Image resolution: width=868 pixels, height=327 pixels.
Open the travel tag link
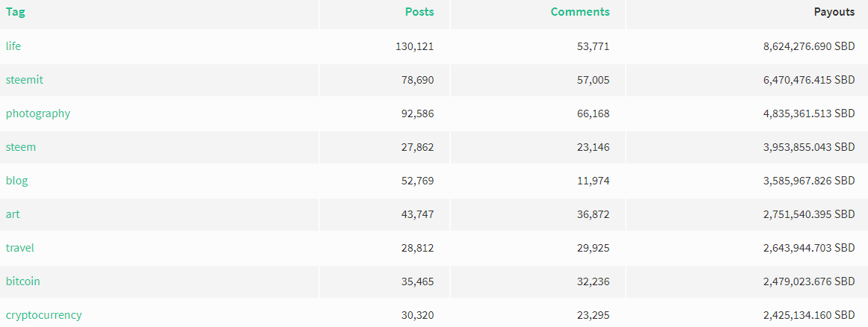click(x=20, y=248)
